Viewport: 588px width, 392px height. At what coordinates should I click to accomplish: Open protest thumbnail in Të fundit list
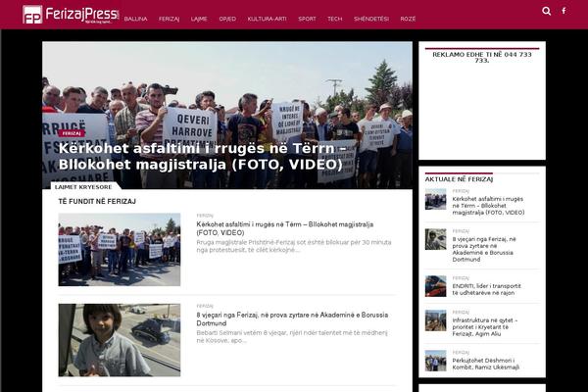[x=120, y=250]
